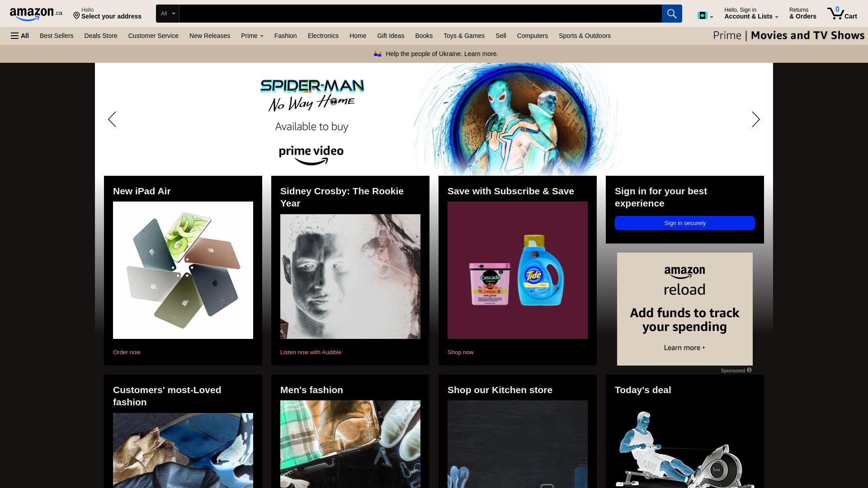The image size is (868, 488).
Task: Open Sidney Crosby audiobook image
Action: tap(350, 277)
